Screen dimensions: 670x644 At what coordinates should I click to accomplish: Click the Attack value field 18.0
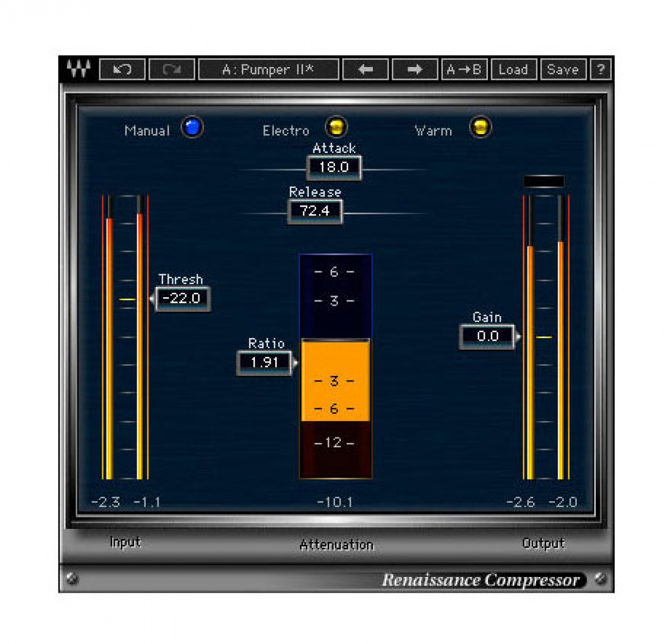334,167
